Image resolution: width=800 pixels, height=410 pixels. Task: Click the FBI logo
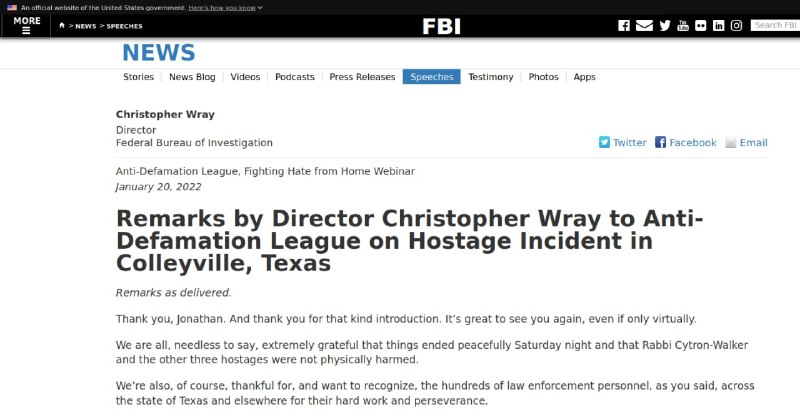441,26
